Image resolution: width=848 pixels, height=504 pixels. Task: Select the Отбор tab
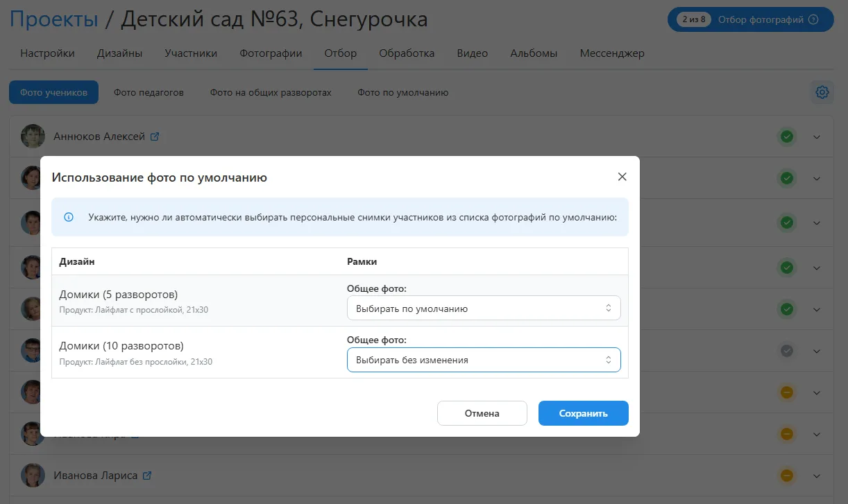(341, 53)
